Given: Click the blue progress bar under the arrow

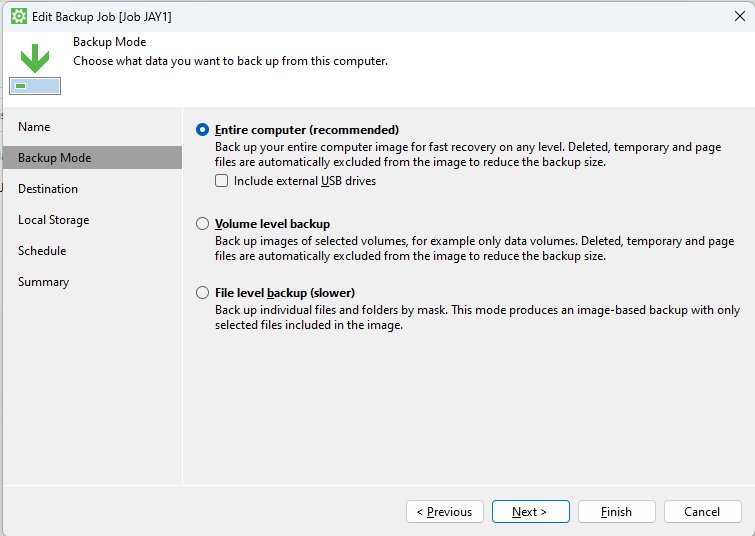Looking at the screenshot, I should (x=35, y=86).
